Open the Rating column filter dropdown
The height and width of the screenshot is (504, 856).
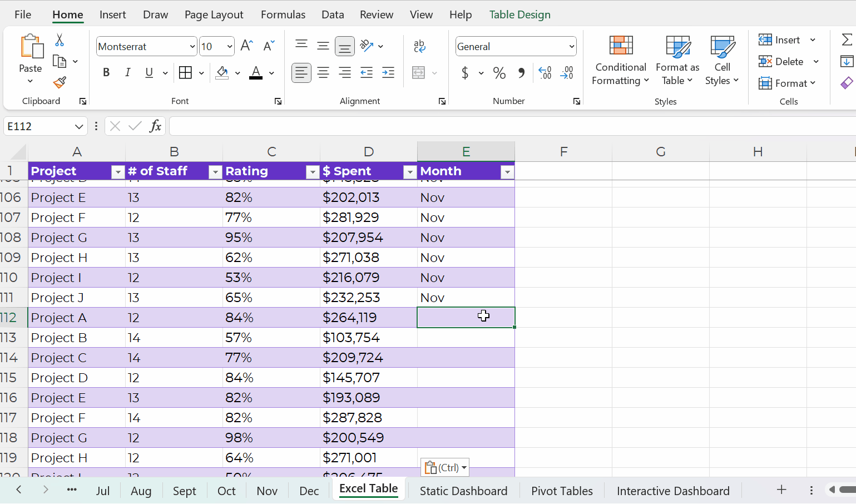click(x=312, y=172)
